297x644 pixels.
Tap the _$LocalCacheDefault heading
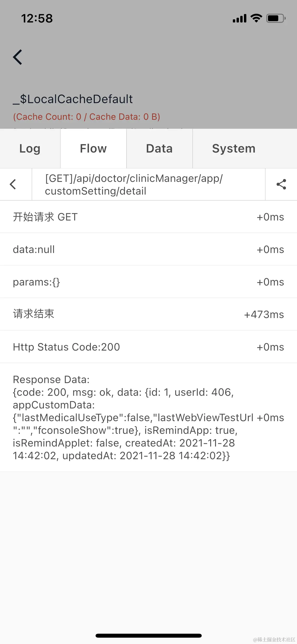(73, 99)
